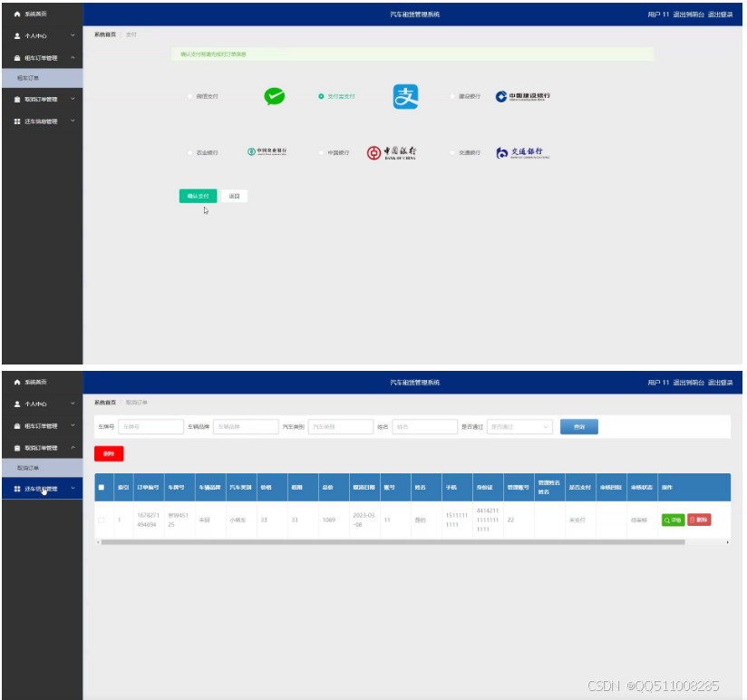This screenshot has width=747, height=700.
Task: Click the 姓名 input field
Action: pyautogui.click(x=424, y=427)
